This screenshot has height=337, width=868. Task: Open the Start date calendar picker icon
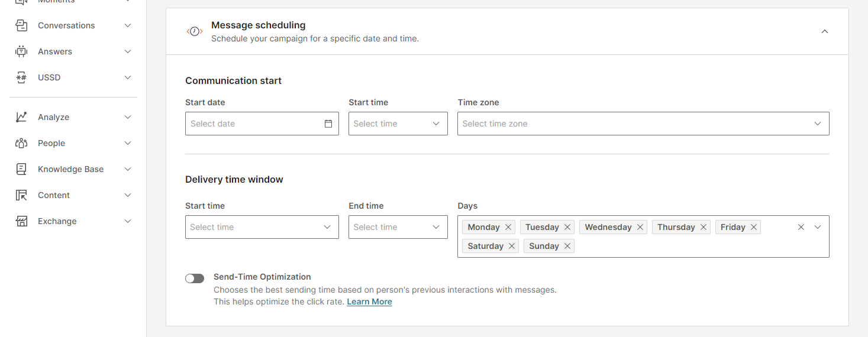328,124
